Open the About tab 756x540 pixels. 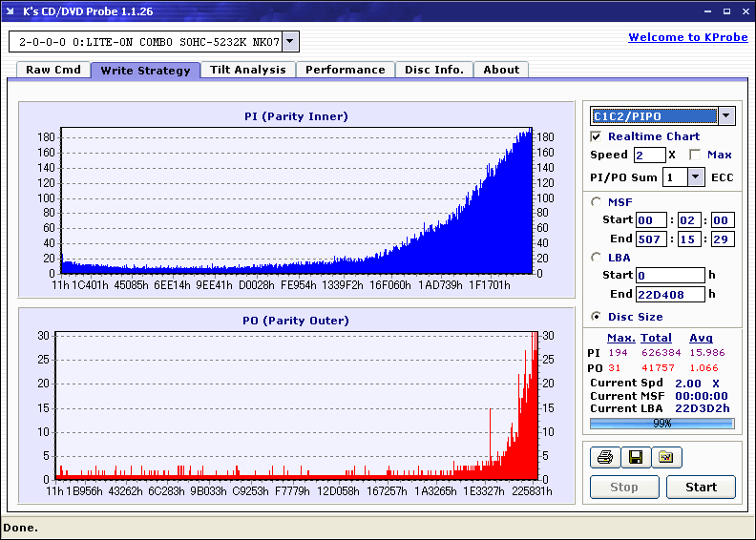tap(501, 70)
